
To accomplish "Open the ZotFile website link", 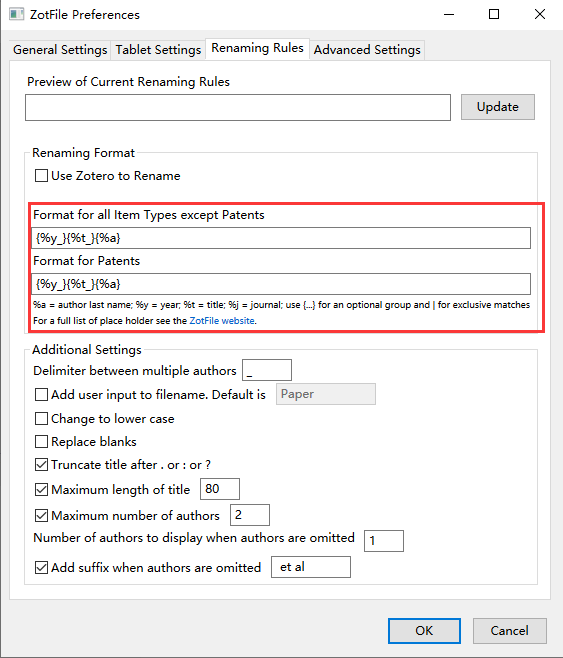I will 222,321.
